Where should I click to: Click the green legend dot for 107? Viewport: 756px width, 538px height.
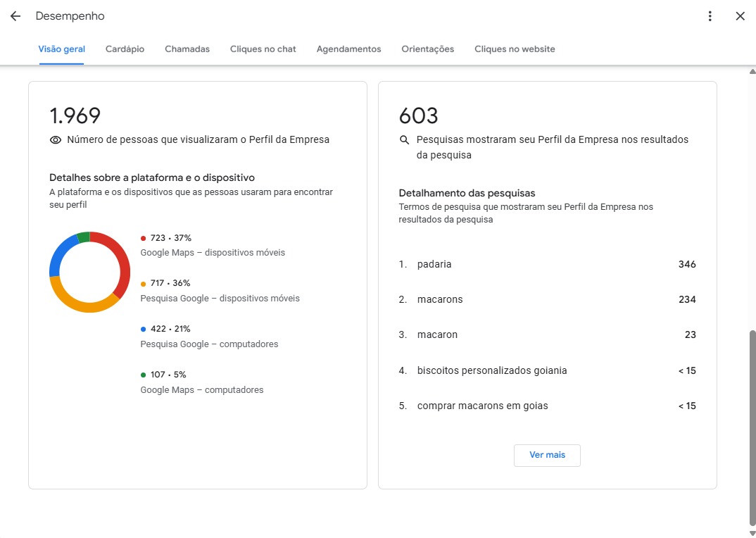pos(143,375)
